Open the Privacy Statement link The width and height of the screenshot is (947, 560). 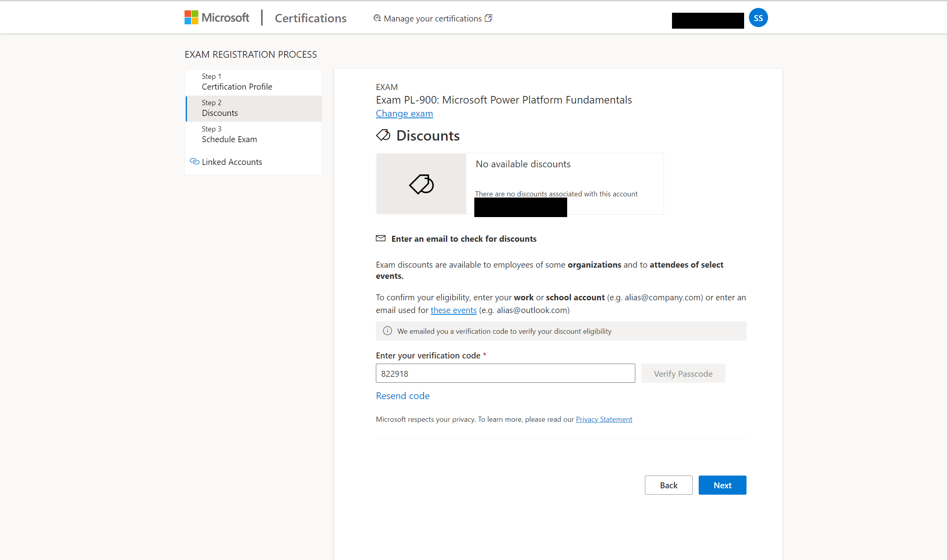point(604,419)
